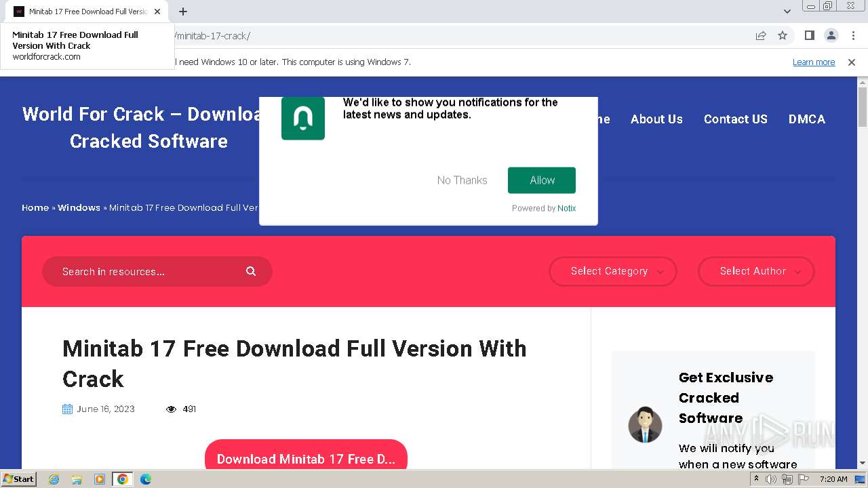The image size is (868, 488).
Task: Click the network tray icon
Action: pos(787,479)
